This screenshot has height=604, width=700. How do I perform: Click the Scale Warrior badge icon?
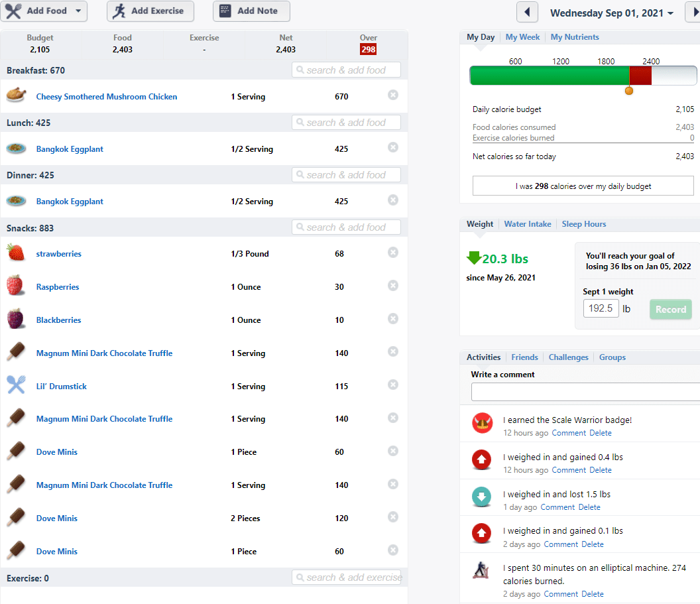(x=482, y=423)
